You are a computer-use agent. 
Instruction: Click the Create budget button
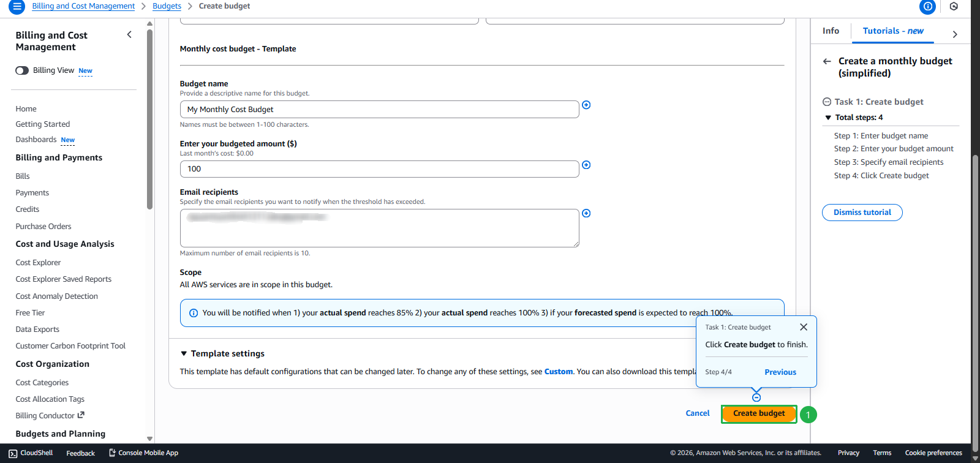(x=758, y=413)
